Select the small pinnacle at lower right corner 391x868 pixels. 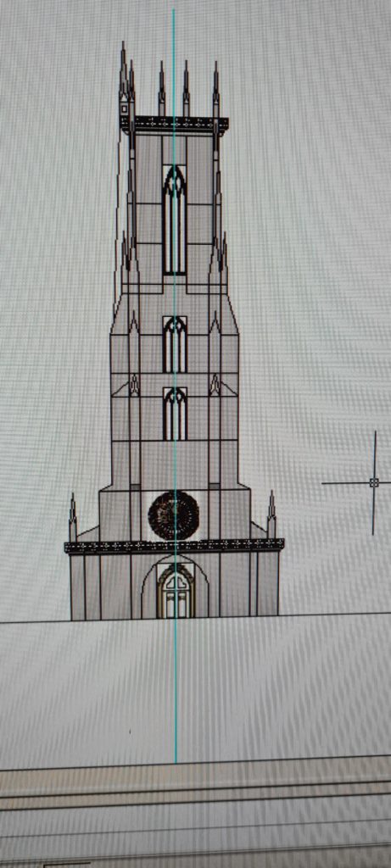tap(271, 515)
